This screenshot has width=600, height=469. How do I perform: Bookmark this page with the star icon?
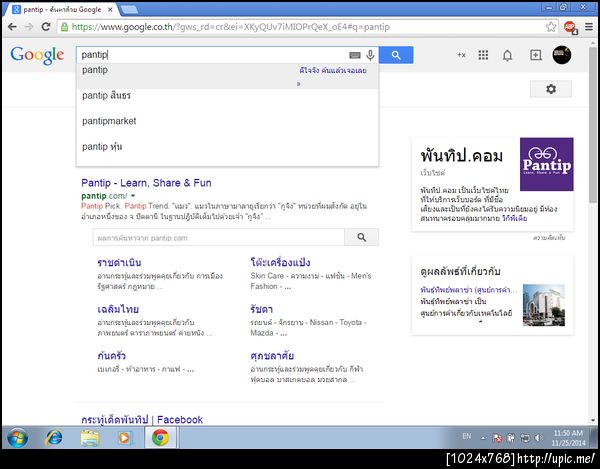[551, 27]
